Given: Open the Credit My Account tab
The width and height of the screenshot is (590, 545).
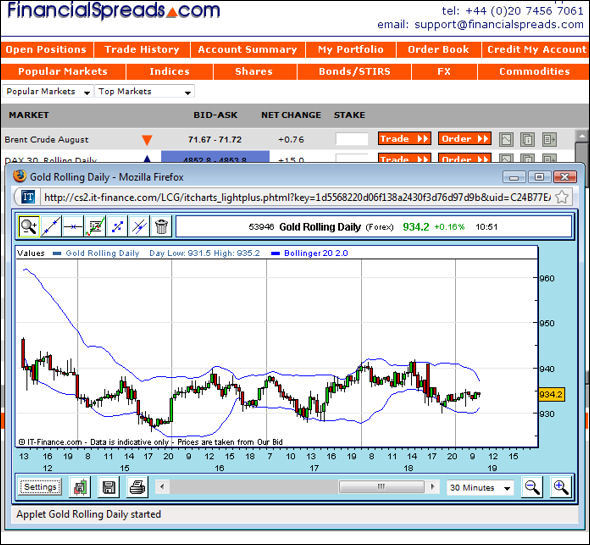Looking at the screenshot, I should click(536, 50).
